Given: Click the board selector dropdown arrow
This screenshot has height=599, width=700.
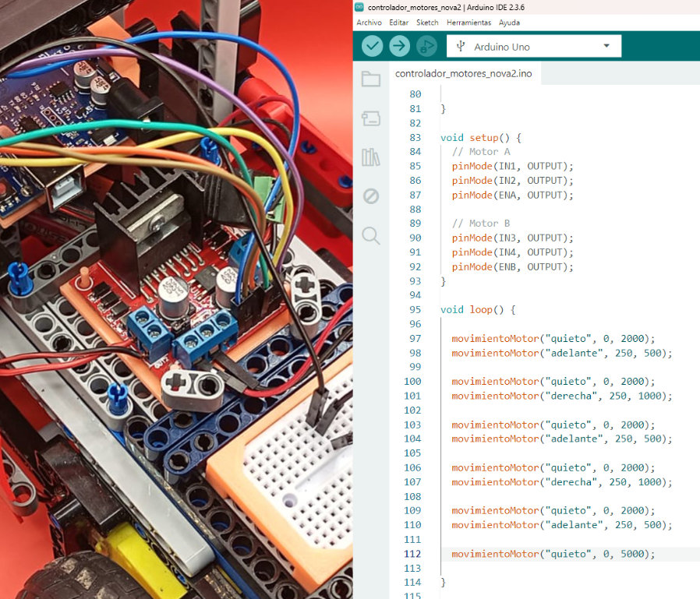Looking at the screenshot, I should [606, 47].
